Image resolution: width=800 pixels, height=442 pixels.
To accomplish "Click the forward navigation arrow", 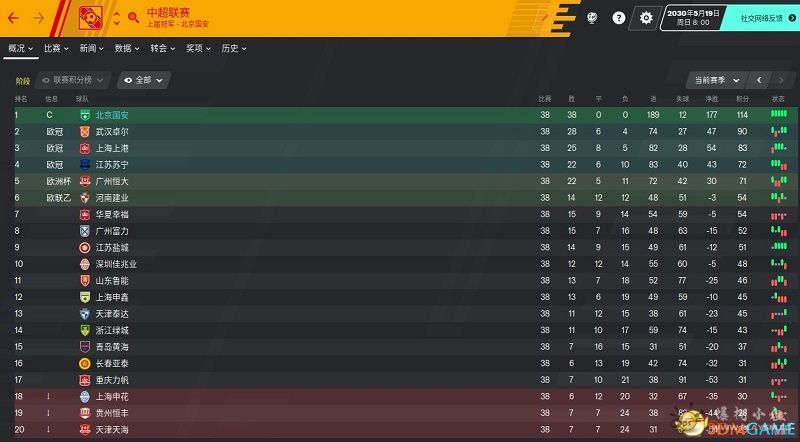I will point(38,18).
